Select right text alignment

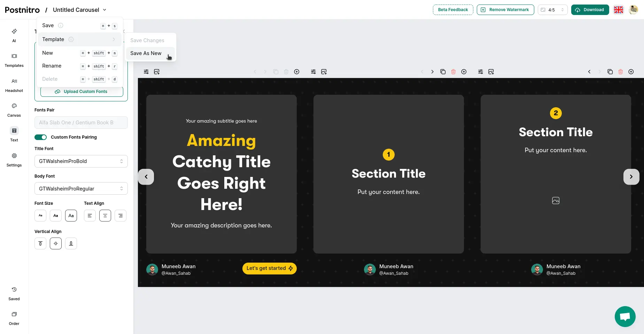[121, 215]
